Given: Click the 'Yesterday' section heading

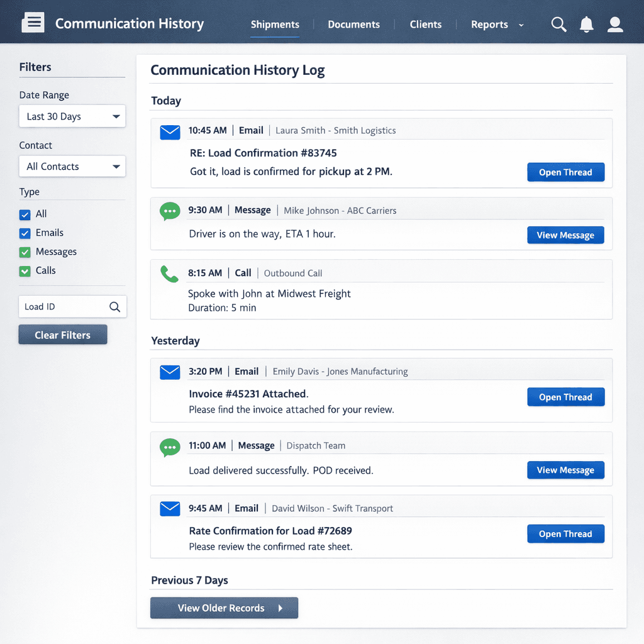Looking at the screenshot, I should click(x=175, y=341).
